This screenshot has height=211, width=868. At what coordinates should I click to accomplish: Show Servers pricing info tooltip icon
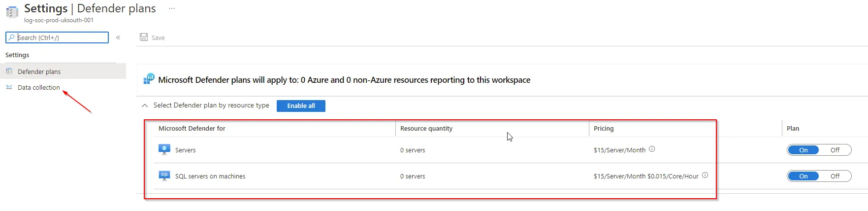(652, 149)
